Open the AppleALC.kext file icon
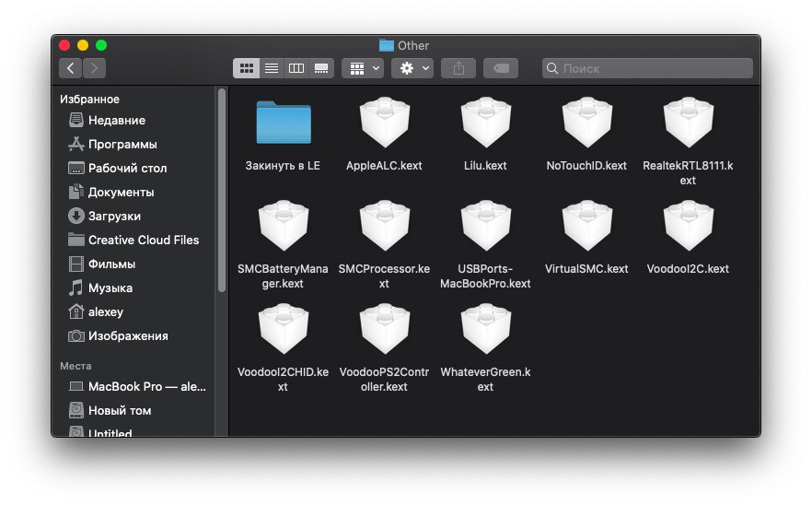 point(384,123)
